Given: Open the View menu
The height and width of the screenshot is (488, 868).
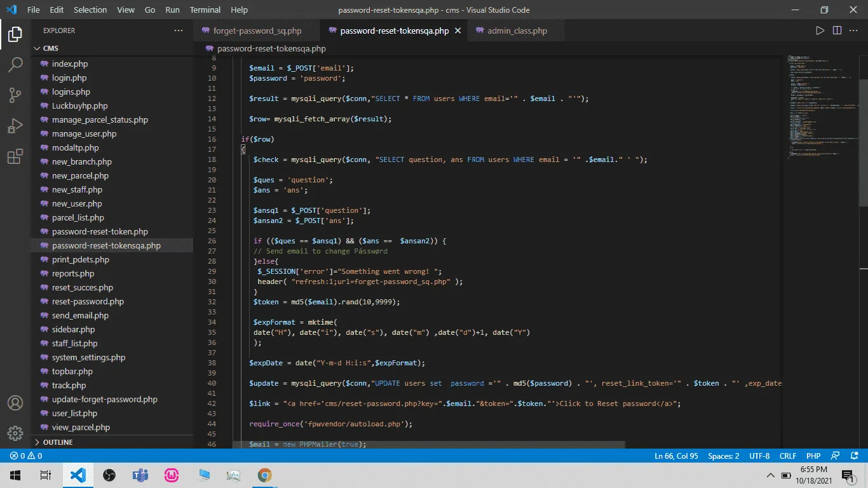Looking at the screenshot, I should click(126, 10).
